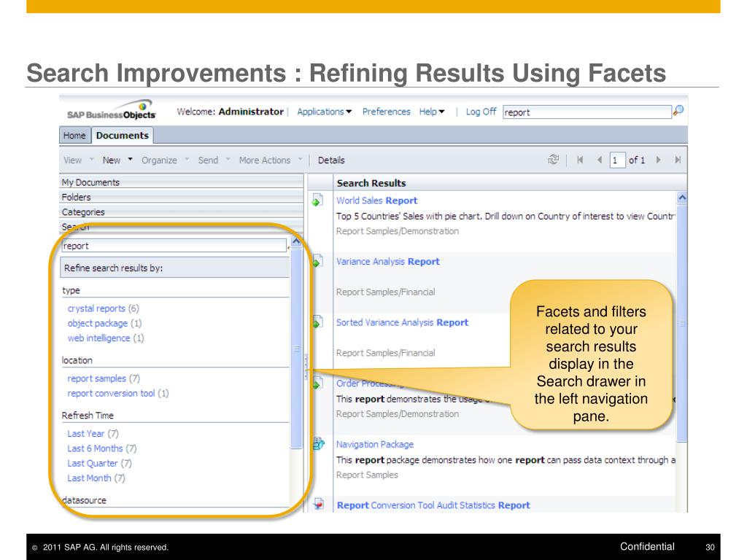Image resolution: width=747 pixels, height=560 pixels.
Task: Click the top search input field containing report
Action: pos(587,112)
